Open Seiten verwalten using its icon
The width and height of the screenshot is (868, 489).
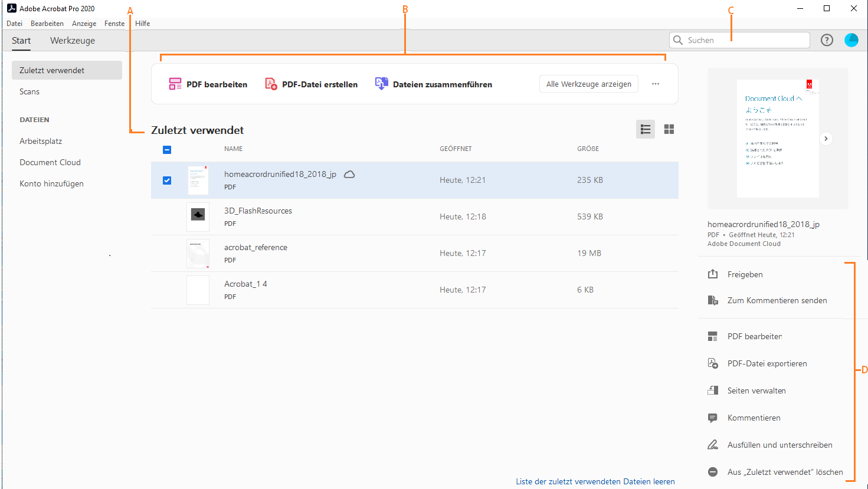pyautogui.click(x=713, y=390)
